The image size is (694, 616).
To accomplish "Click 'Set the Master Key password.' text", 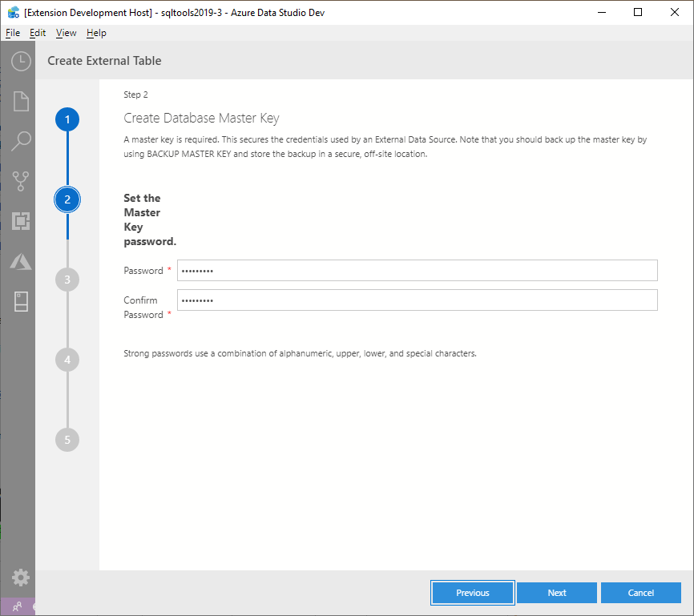I will point(150,220).
